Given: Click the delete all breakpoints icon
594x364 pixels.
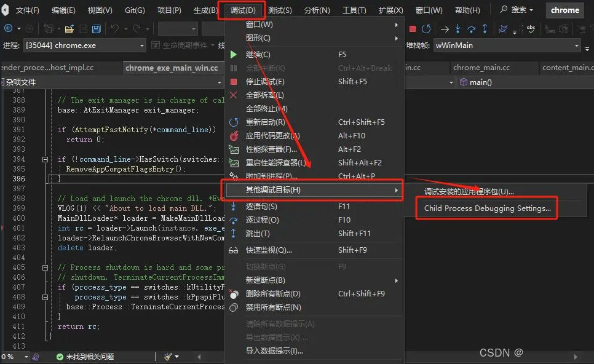Looking at the screenshot, I should (234, 294).
